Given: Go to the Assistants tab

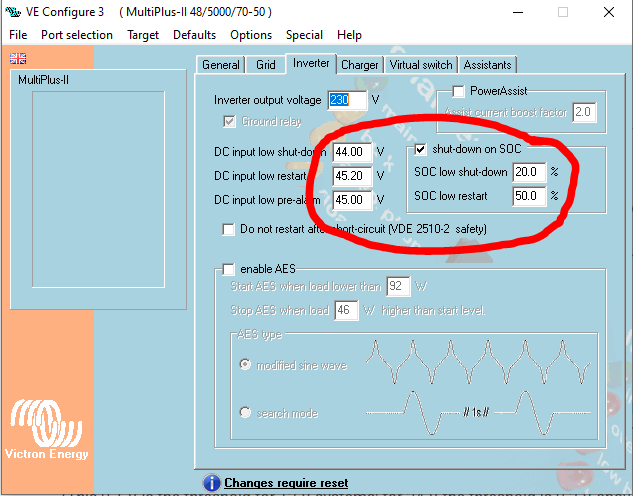Looking at the screenshot, I should point(487,65).
